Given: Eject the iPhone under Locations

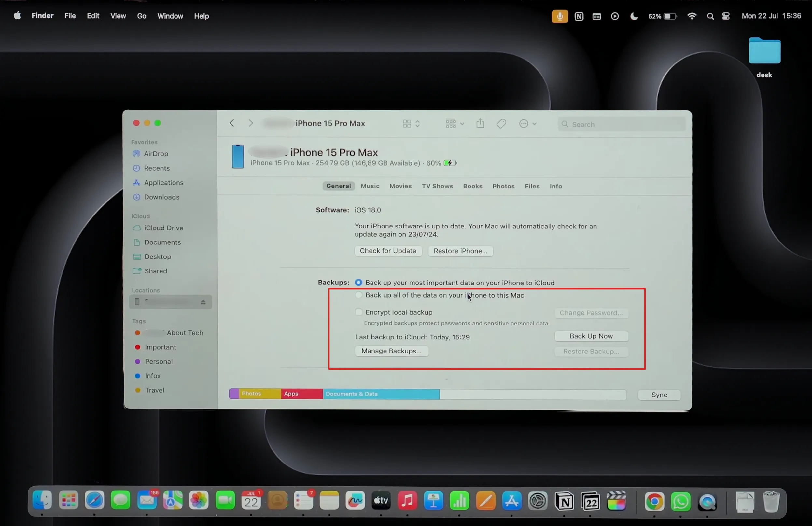Looking at the screenshot, I should pos(203,301).
